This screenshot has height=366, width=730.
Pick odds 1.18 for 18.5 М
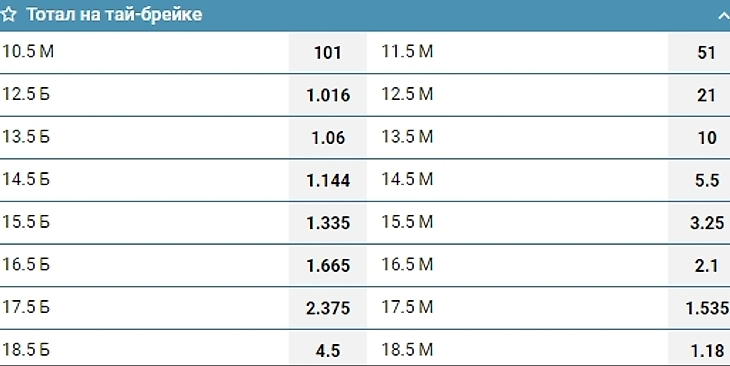pyautogui.click(x=699, y=349)
